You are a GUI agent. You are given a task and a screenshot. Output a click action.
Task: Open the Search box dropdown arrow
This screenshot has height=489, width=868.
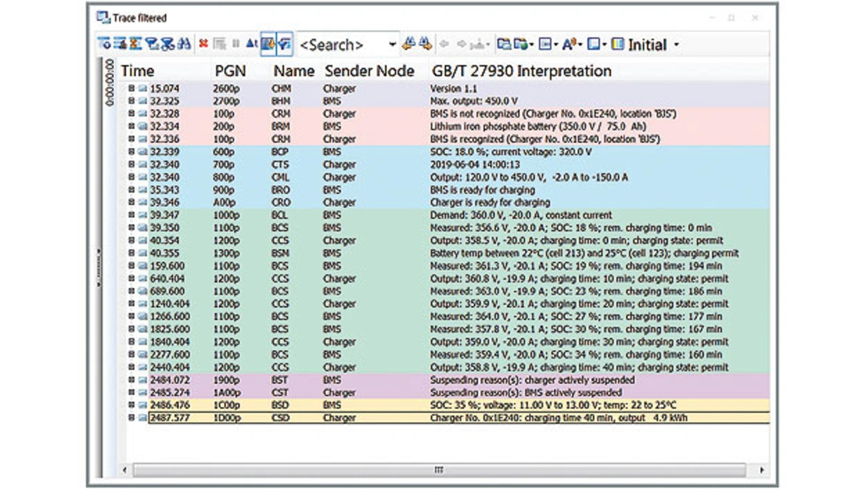point(392,45)
